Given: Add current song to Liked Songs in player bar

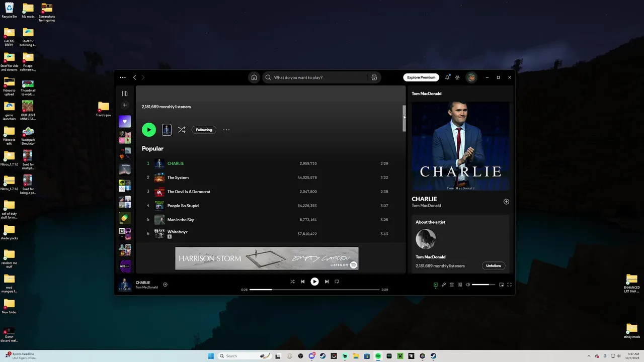Looking at the screenshot, I should tap(165, 285).
